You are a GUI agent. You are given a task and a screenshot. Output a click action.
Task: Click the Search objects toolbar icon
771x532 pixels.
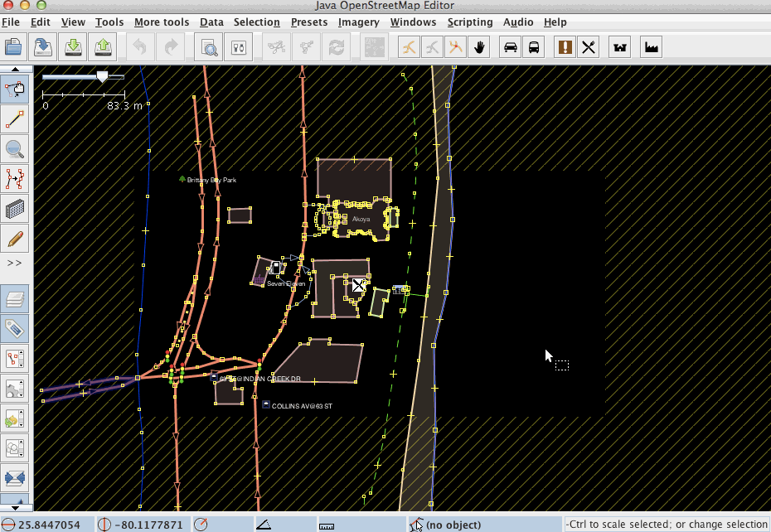pos(211,47)
